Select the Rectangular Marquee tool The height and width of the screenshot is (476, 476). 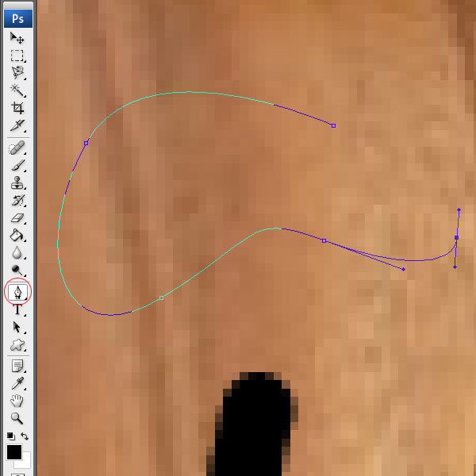pyautogui.click(x=17, y=56)
